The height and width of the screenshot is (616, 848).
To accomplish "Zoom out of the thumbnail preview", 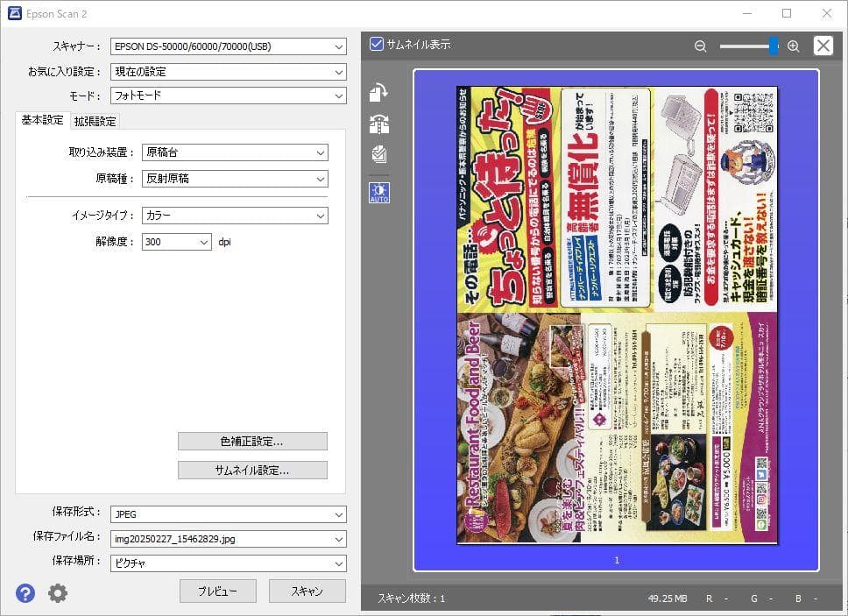I will tap(699, 45).
